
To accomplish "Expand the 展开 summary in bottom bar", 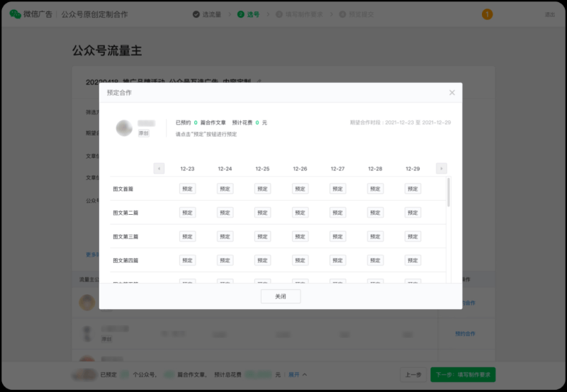I will click(297, 375).
